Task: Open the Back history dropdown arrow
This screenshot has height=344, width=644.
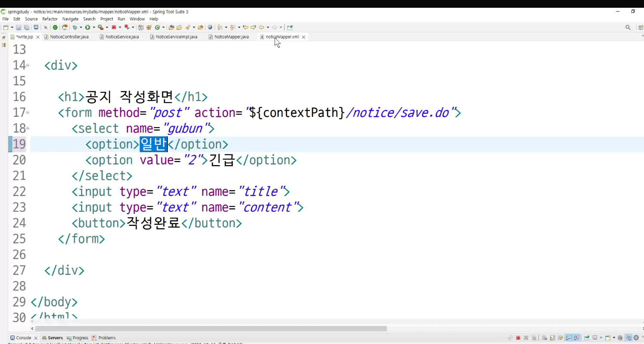Action: click(x=268, y=27)
